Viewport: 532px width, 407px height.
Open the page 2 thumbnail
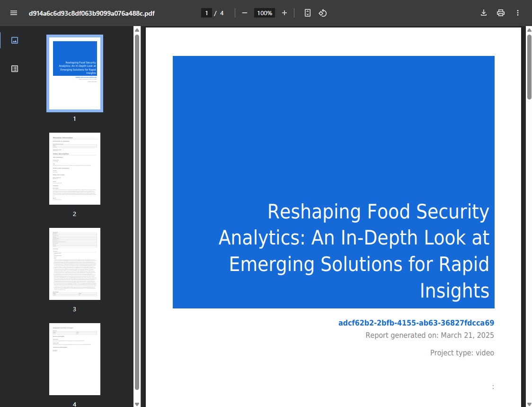point(75,169)
